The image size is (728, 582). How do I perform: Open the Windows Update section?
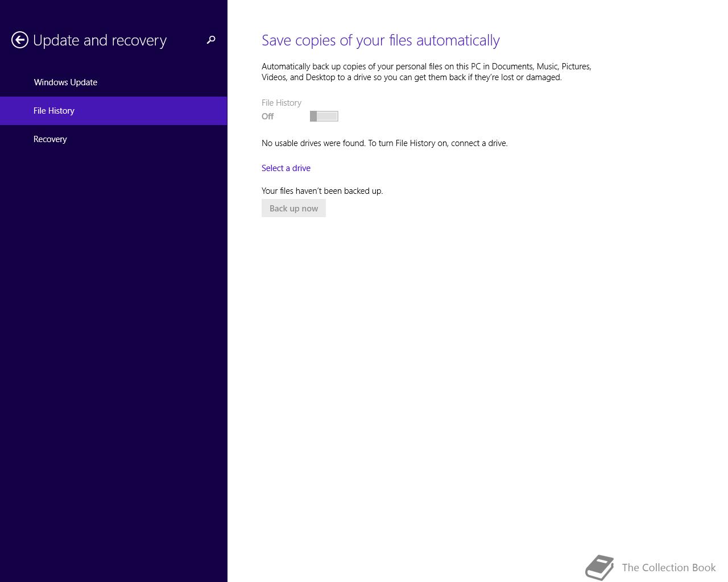pyautogui.click(x=114, y=82)
